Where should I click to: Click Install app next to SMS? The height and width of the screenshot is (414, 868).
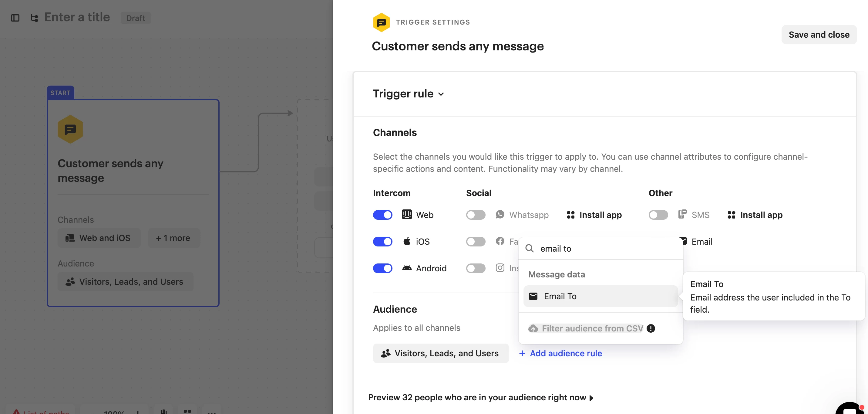755,215
